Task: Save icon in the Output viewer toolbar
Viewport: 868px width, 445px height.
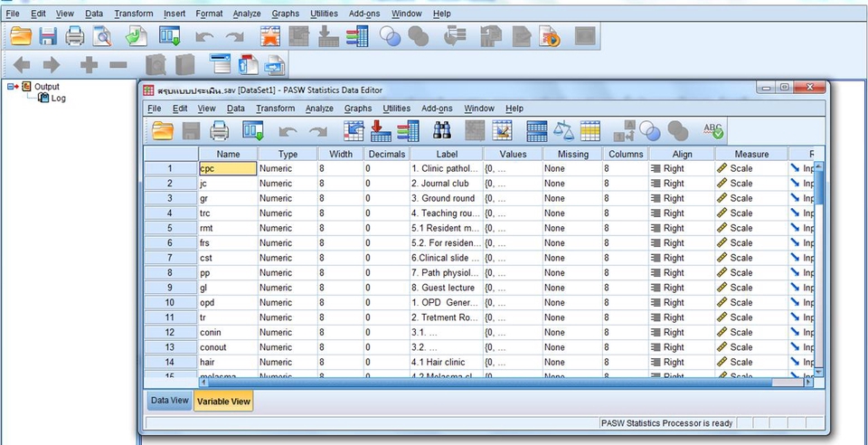Action: coord(48,36)
